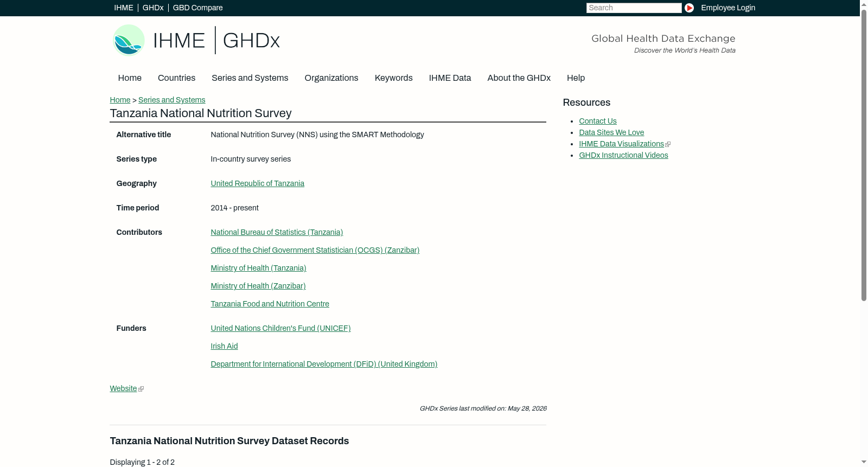
Task: Click the external link icon beside Website
Action: coord(141,389)
